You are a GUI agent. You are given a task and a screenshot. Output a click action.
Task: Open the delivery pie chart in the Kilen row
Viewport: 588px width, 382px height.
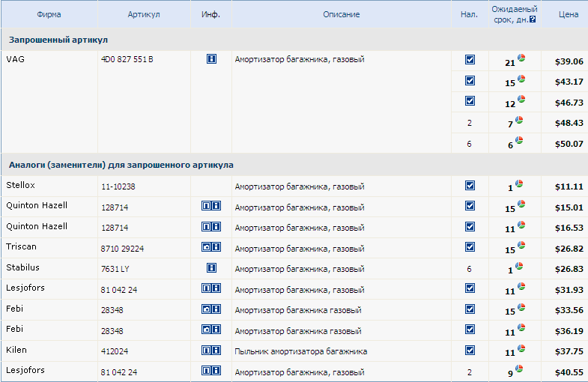click(x=521, y=348)
